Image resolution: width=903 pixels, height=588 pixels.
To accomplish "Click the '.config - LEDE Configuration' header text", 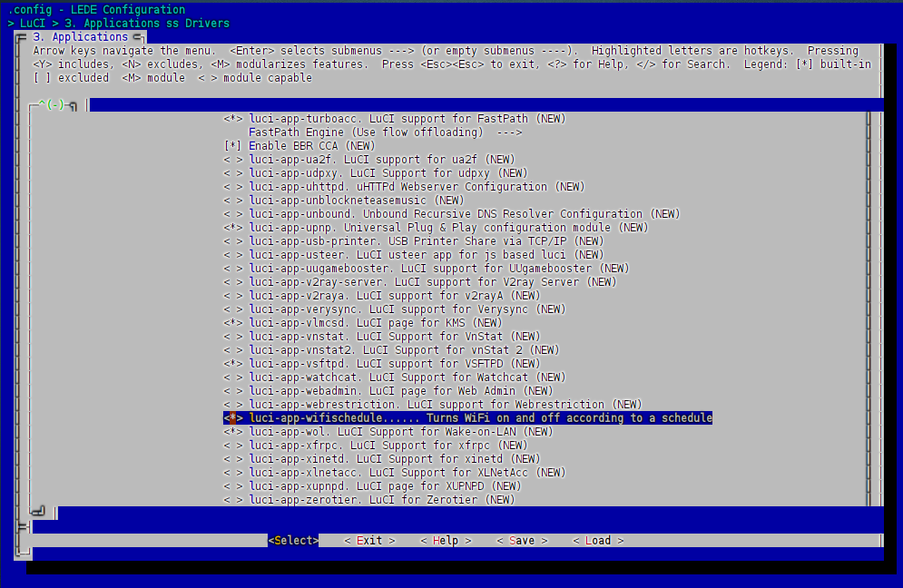I will pos(96,10).
